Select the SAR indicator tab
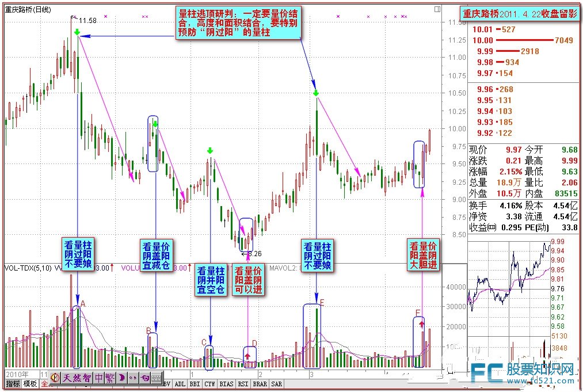 click(x=276, y=384)
